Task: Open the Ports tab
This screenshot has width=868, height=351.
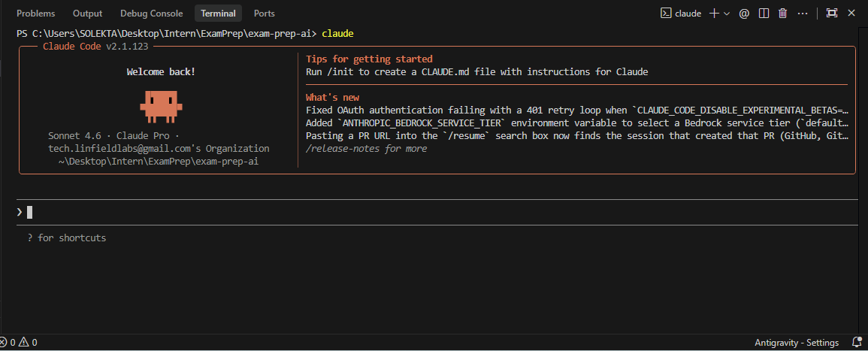Action: 264,14
